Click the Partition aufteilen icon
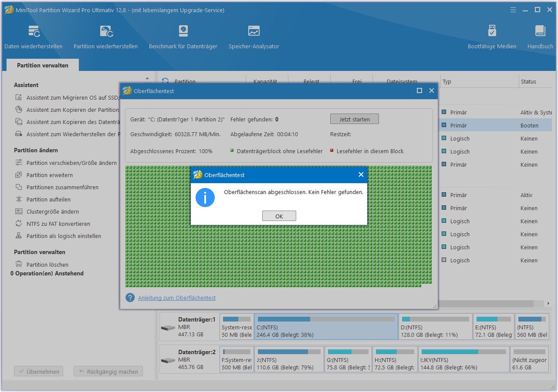Screen dimensions: 558x392 [19, 199]
